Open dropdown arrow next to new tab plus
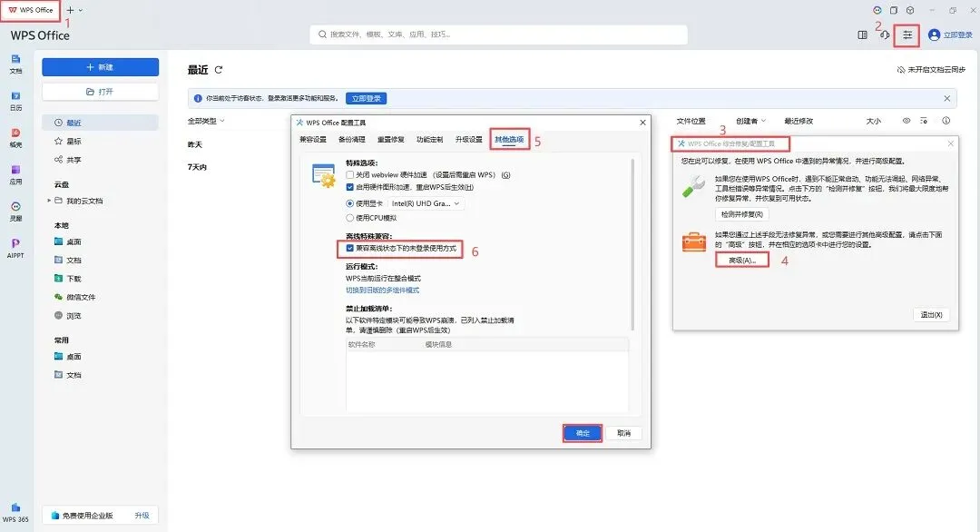The image size is (980, 532). tap(81, 10)
